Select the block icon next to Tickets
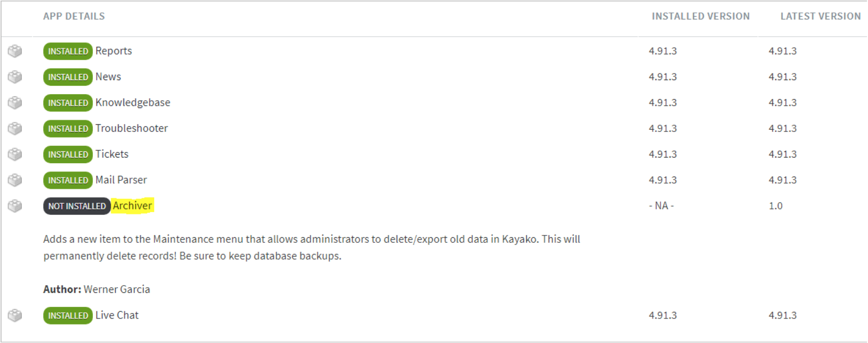The height and width of the screenshot is (343, 868). tap(15, 154)
